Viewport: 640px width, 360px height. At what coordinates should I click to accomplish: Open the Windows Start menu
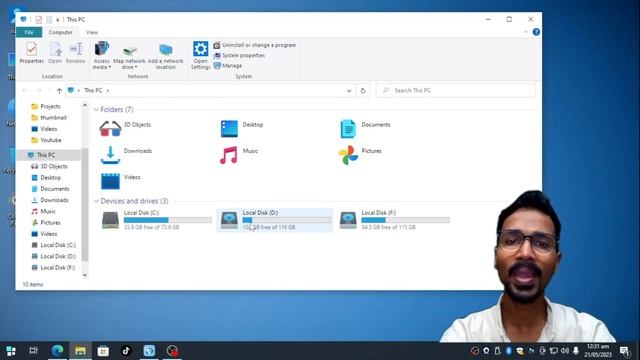11,351
